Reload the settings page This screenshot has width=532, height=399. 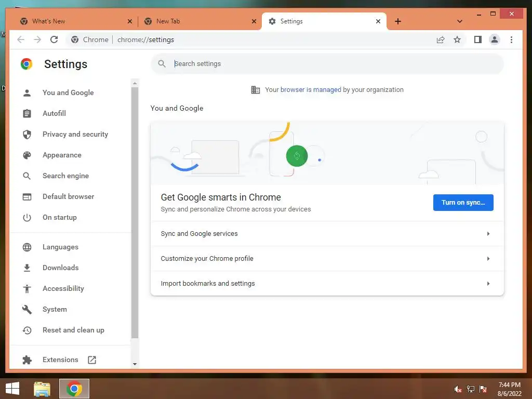pos(54,39)
